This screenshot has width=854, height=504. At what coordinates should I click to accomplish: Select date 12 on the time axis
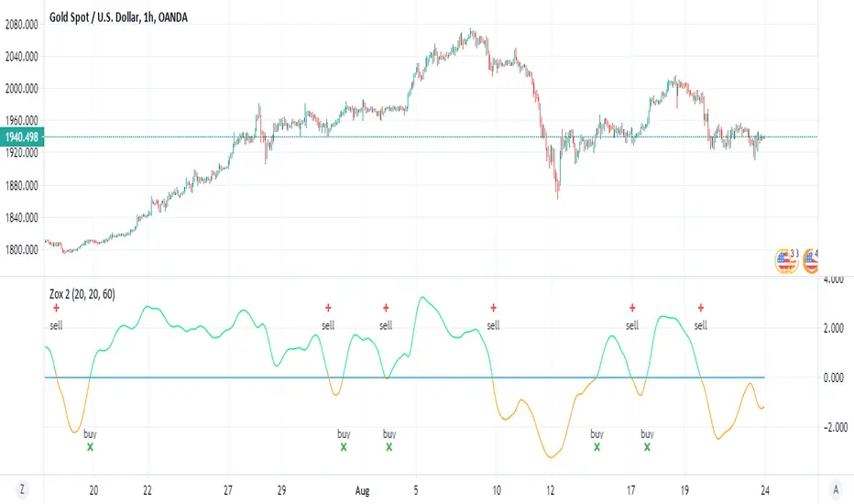point(550,489)
